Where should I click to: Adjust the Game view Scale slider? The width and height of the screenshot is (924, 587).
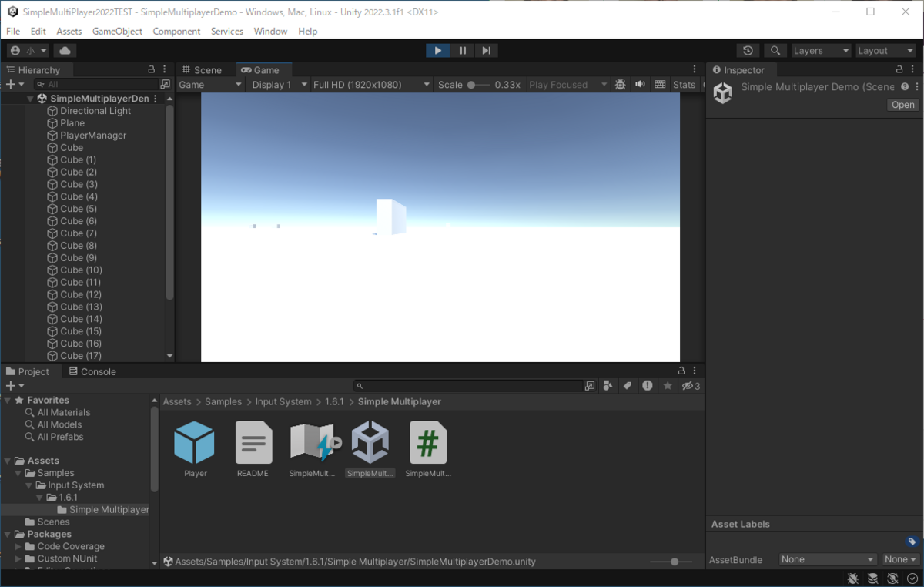click(x=479, y=85)
